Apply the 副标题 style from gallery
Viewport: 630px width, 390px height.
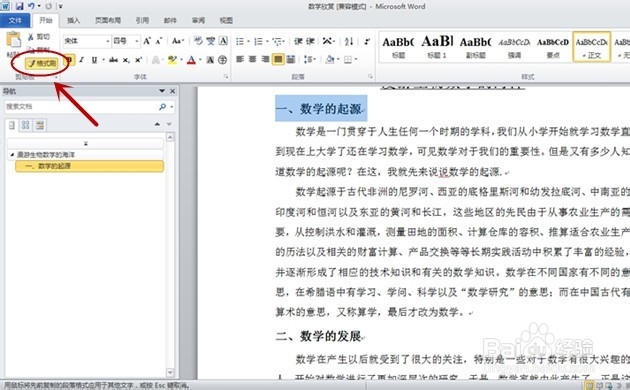(475, 47)
